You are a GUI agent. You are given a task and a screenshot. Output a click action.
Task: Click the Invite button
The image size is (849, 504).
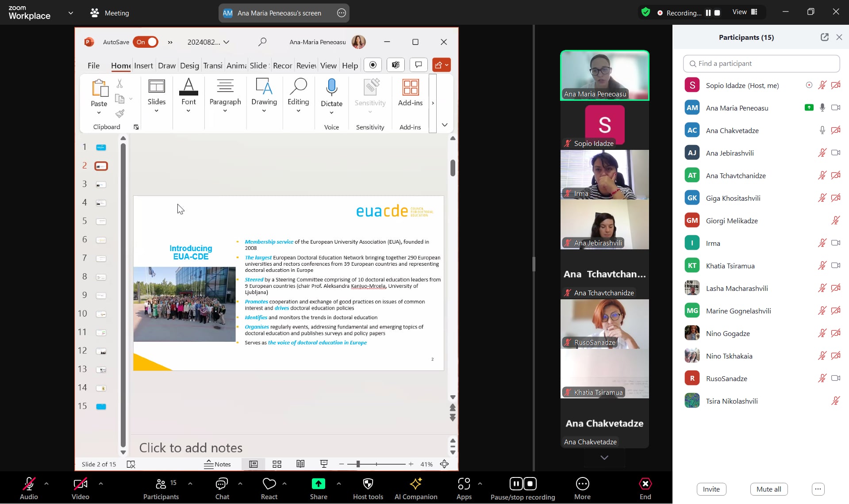[x=711, y=489]
